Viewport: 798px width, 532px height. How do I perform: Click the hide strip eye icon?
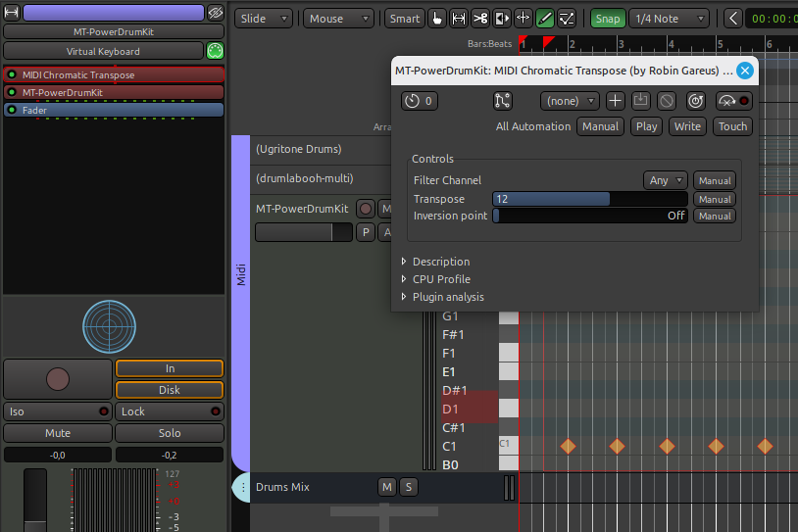216,13
